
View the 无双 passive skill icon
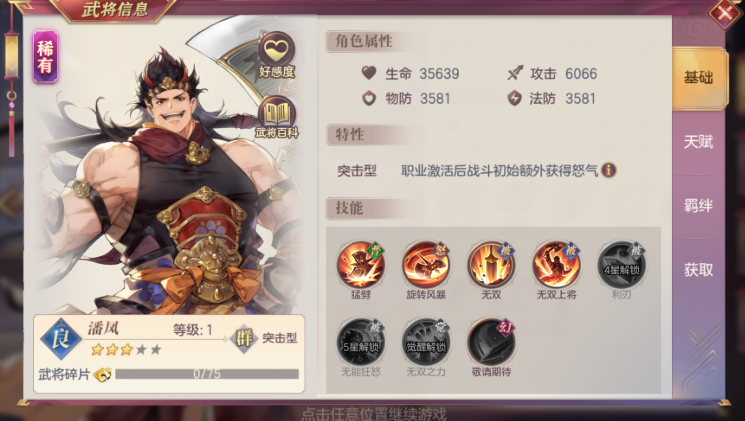tap(491, 264)
